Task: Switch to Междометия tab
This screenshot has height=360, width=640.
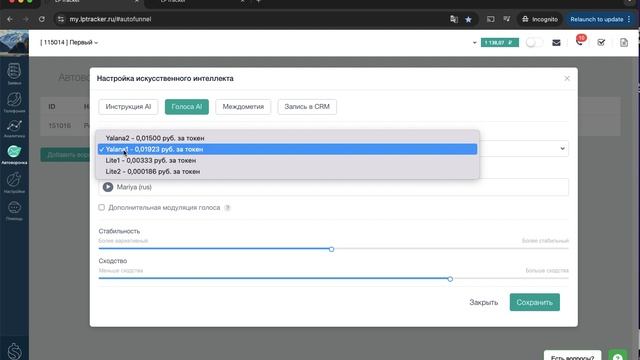Action: click(x=243, y=107)
